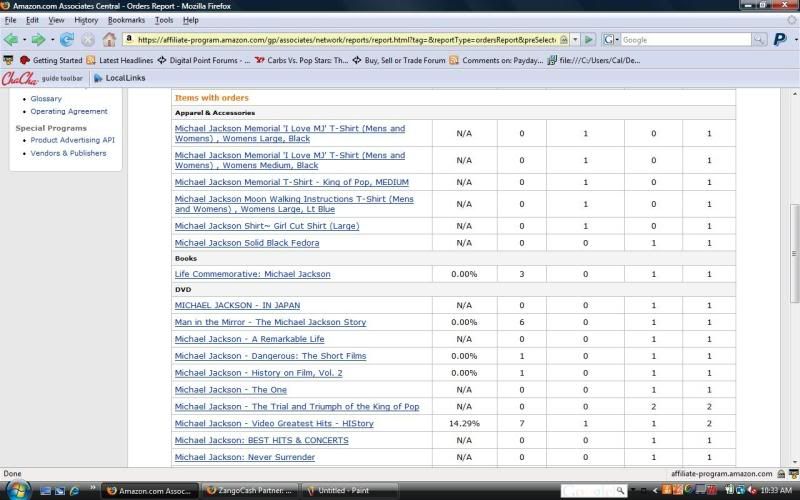800x500 pixels.
Task: Open MICHAEL JACKSON - IN JAPAN link
Action: [x=237, y=305]
